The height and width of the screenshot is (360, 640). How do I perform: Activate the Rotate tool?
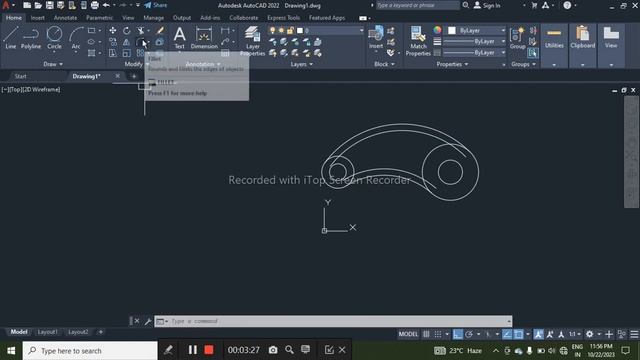pos(127,31)
